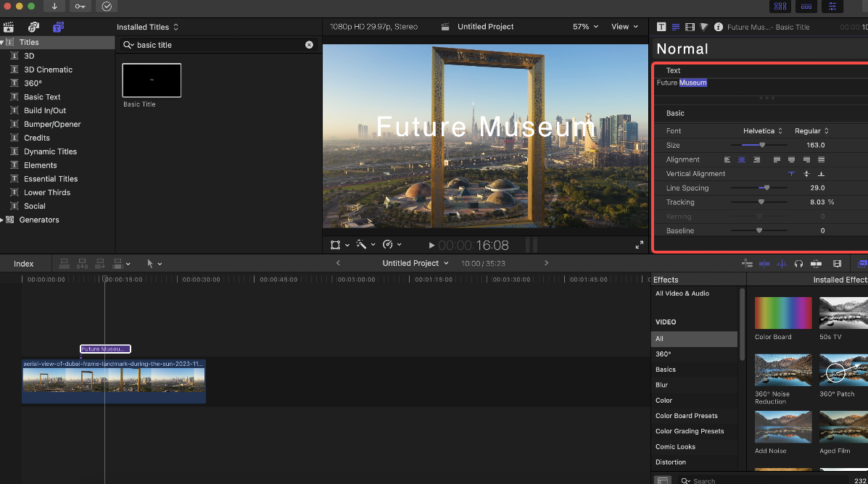Viewport: 868px width, 484px height.
Task: Show the Background Tasks checkmark icon
Action: [x=107, y=7]
